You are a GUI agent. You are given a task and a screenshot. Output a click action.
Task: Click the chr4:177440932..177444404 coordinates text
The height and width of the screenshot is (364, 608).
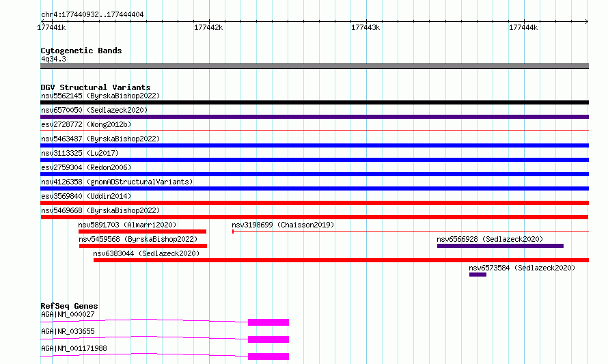[x=92, y=15]
